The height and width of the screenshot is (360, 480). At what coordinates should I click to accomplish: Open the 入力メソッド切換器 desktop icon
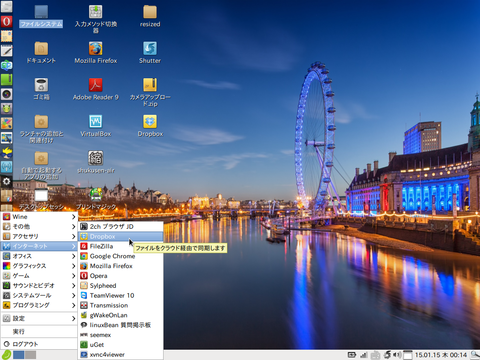click(96, 19)
